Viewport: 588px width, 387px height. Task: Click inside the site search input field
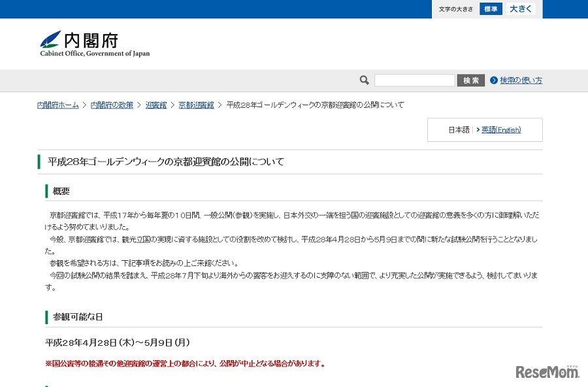point(414,80)
